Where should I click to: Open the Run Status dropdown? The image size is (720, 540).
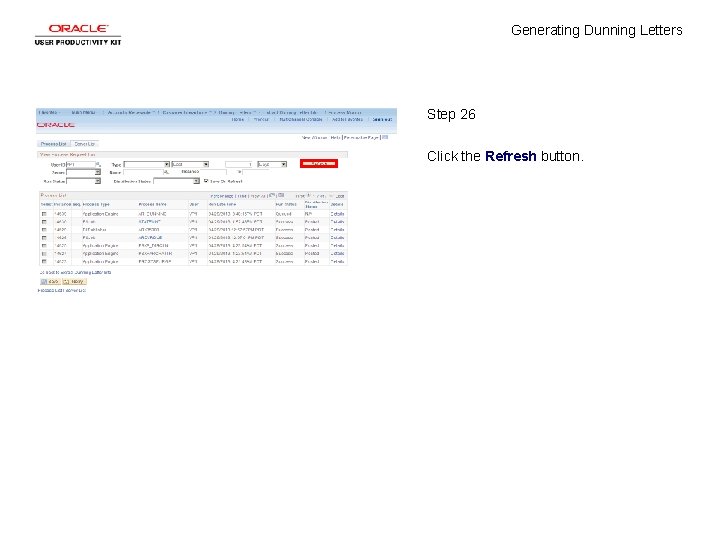point(83,181)
